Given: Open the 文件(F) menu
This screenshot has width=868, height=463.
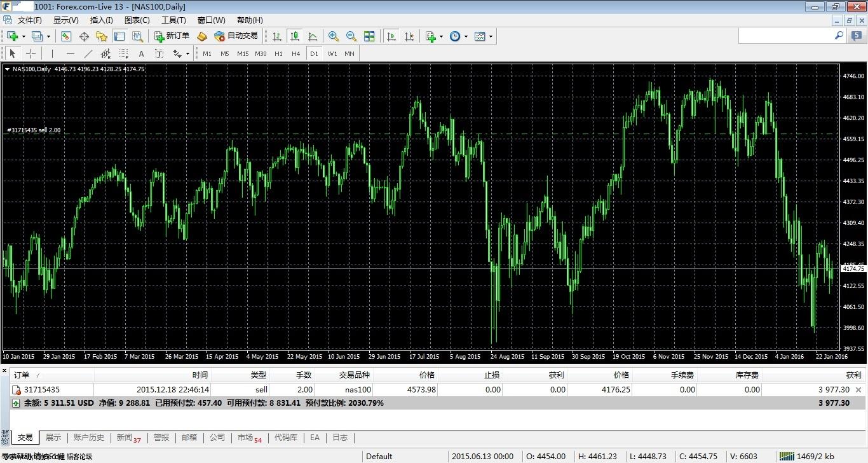Looking at the screenshot, I should click(x=29, y=20).
